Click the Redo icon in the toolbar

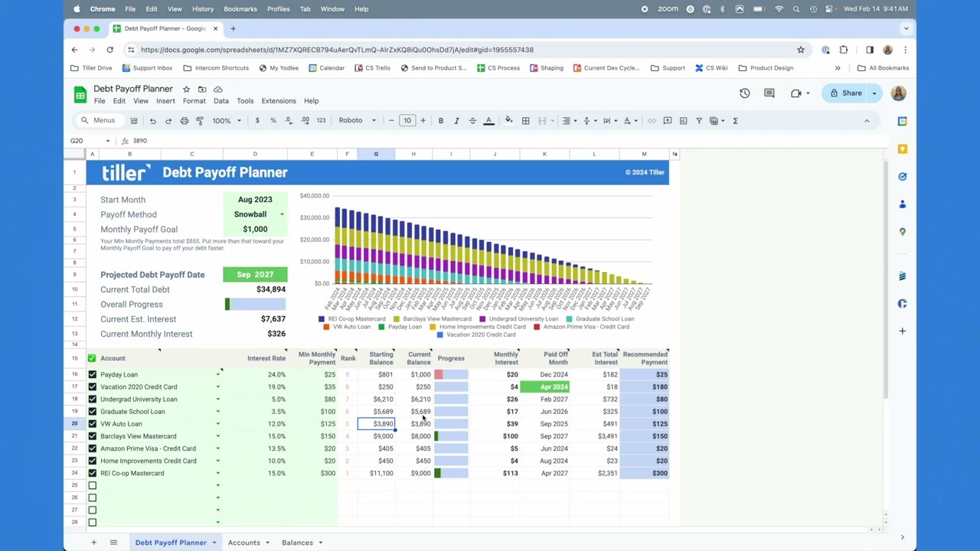click(168, 121)
